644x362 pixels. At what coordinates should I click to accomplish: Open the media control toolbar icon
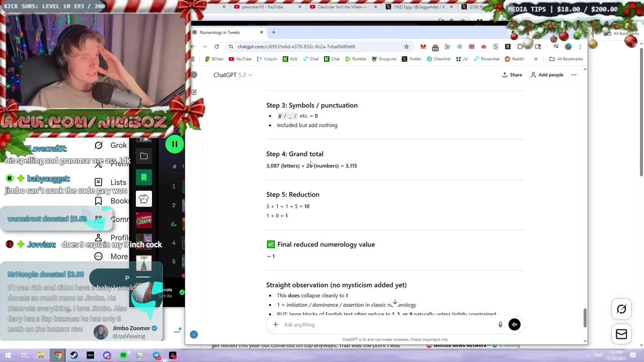coord(556,47)
